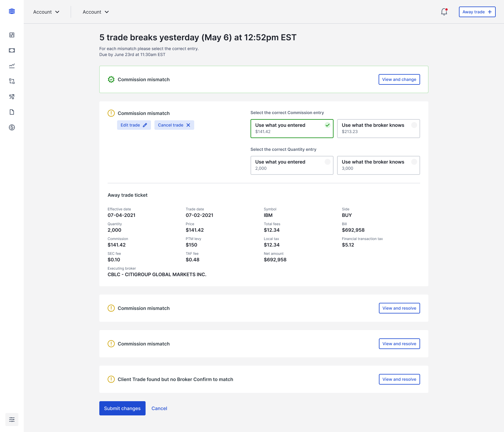Click the allocations blocks sidebar icon
Screen dimensions: 504x432
(x=12, y=81)
